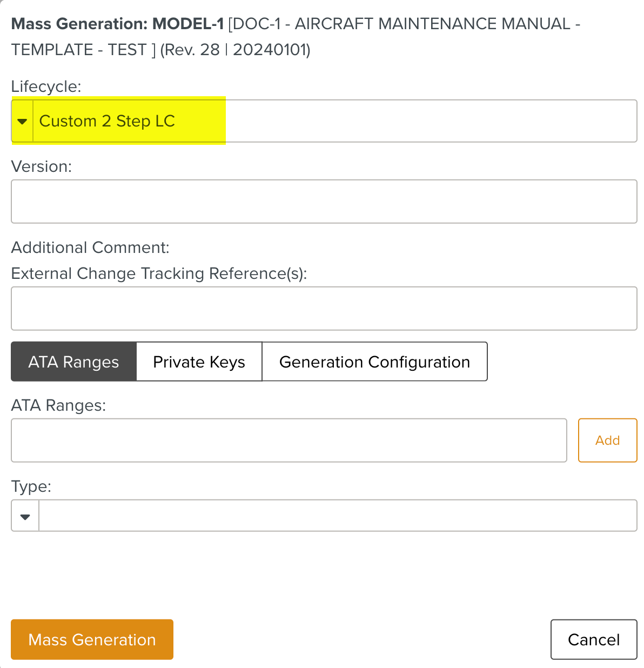Click the 'Lifecycle:' field label
Viewport: 644px width, 668px height.
(46, 86)
